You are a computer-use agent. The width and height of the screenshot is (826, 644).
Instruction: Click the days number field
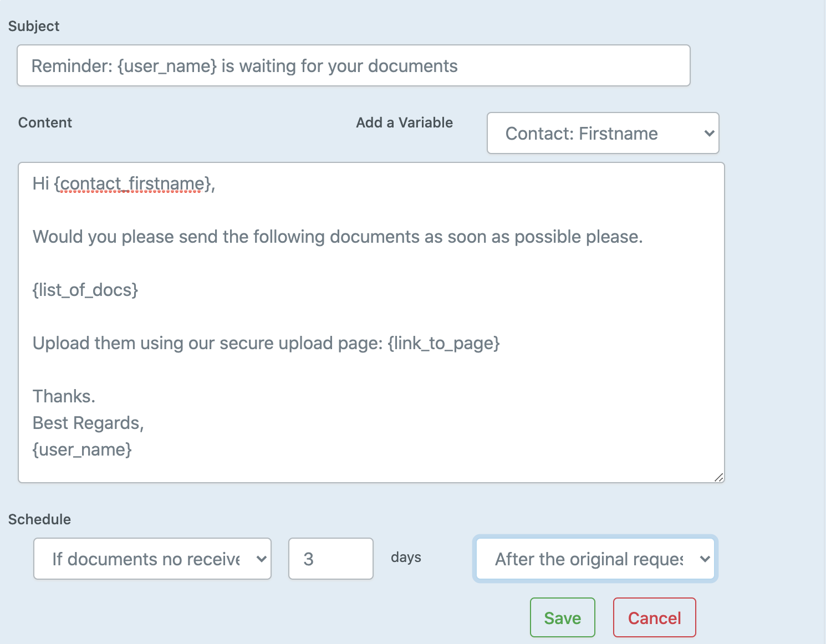[x=331, y=559]
